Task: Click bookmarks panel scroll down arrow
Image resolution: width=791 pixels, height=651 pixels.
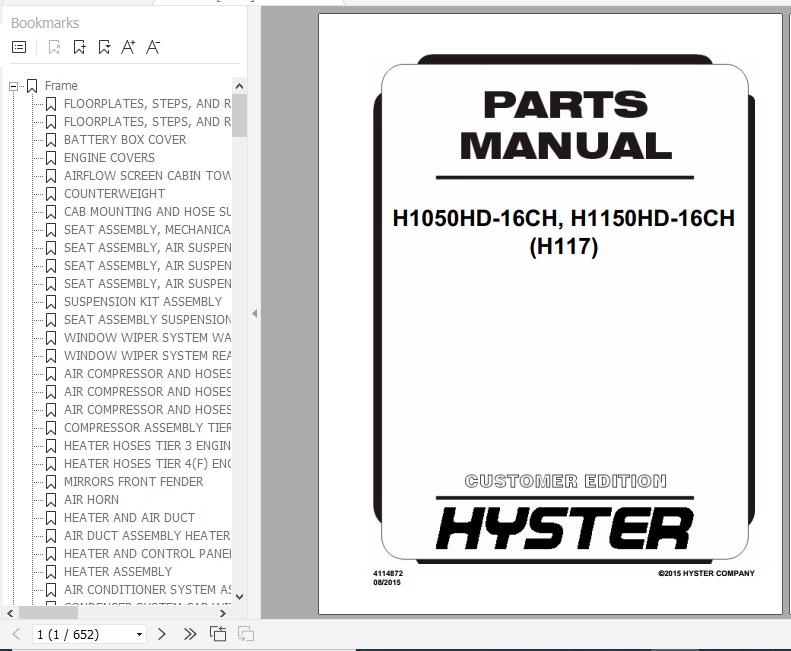Action: click(x=240, y=596)
